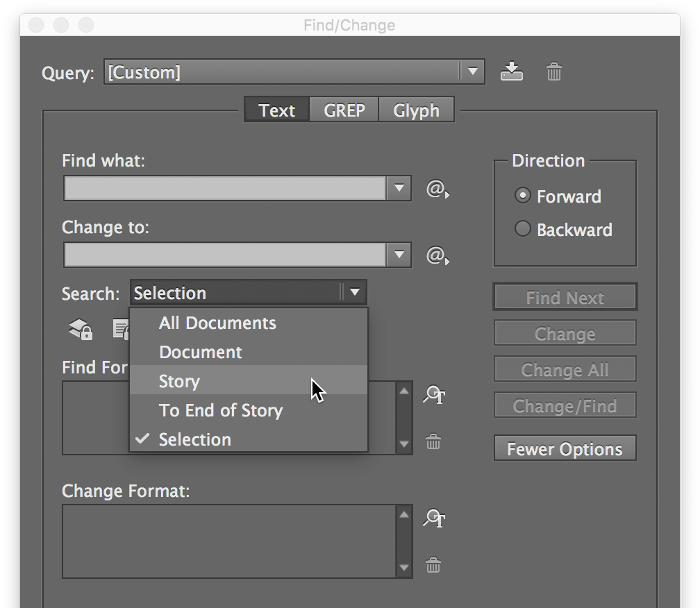Select the Backward search direction
The image size is (700, 608).
522,228
